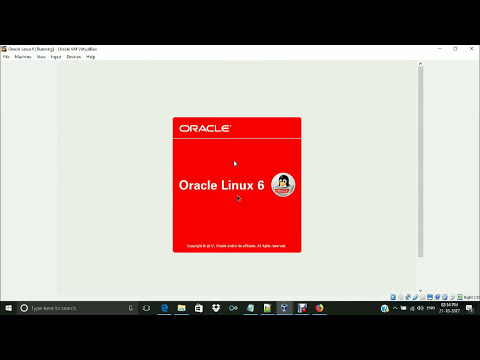The width and height of the screenshot is (480, 360).
Task: Click the VirtualBox cube taskbar icon
Action: pyautogui.click(x=285, y=308)
